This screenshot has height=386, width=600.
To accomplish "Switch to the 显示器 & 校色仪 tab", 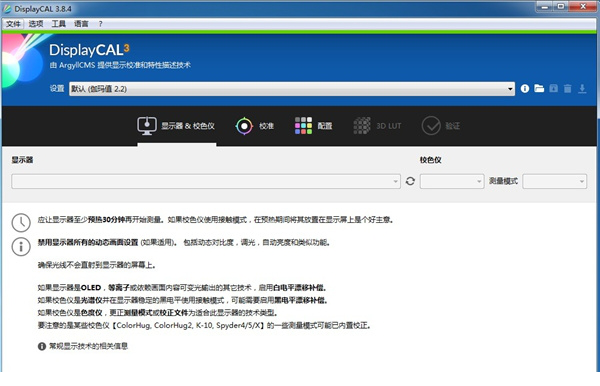I will [x=176, y=126].
